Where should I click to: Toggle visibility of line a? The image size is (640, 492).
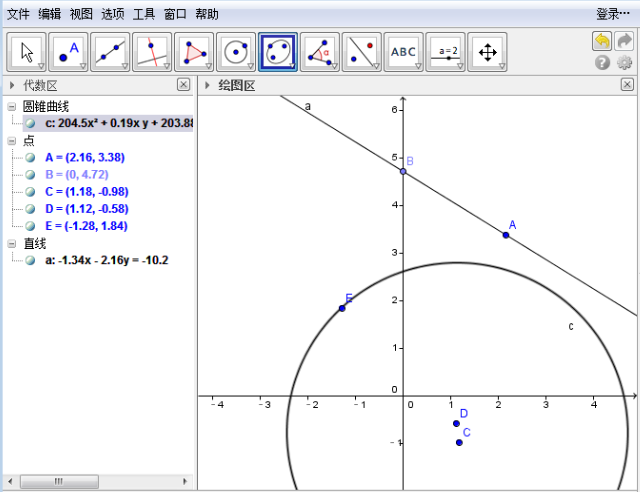[30, 260]
